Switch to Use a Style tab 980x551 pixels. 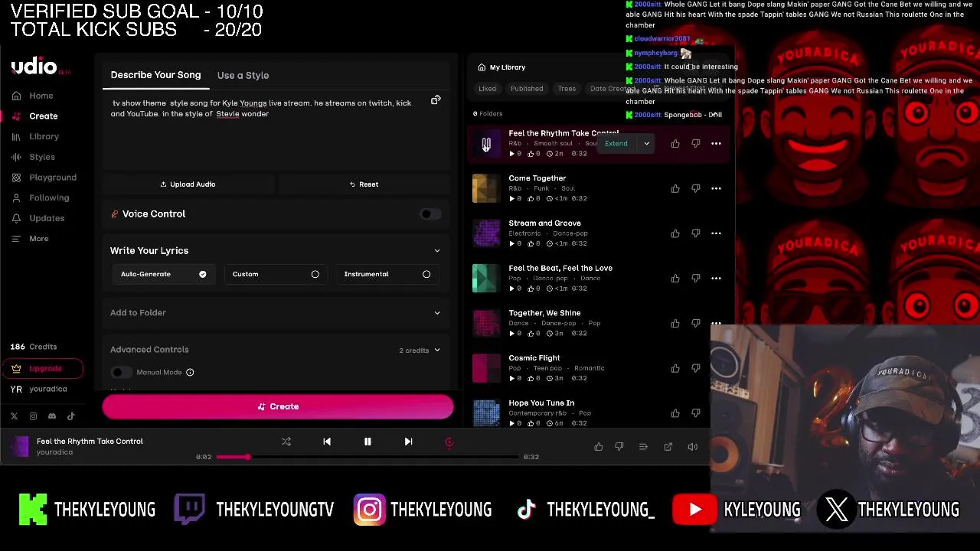click(243, 75)
